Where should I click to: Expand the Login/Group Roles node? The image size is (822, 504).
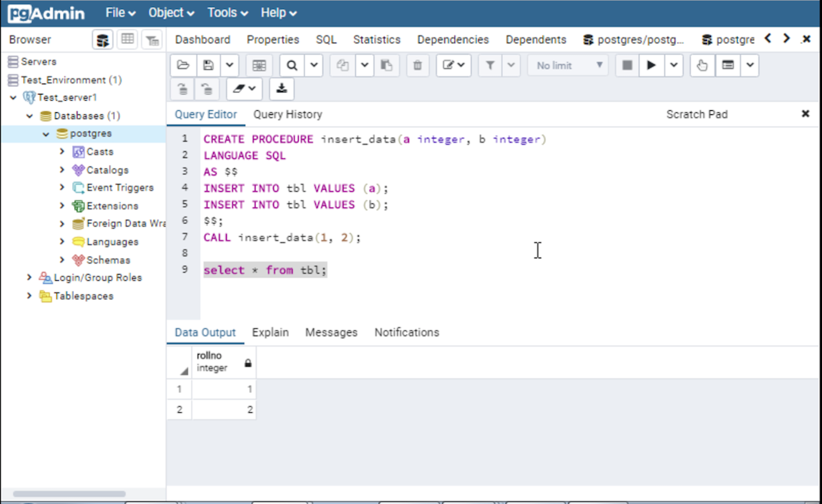pyautogui.click(x=29, y=278)
